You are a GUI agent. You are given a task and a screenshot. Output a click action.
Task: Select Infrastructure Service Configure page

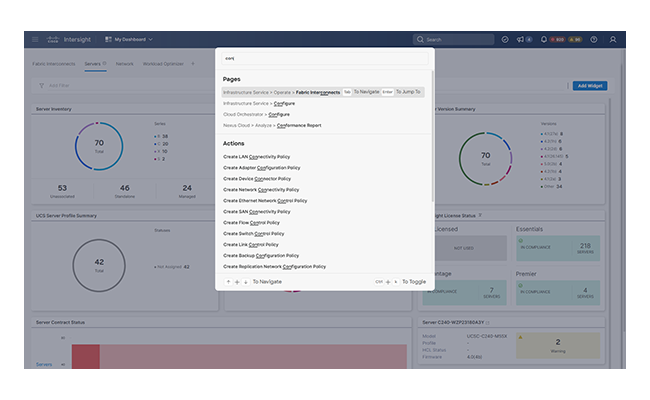[x=259, y=103]
